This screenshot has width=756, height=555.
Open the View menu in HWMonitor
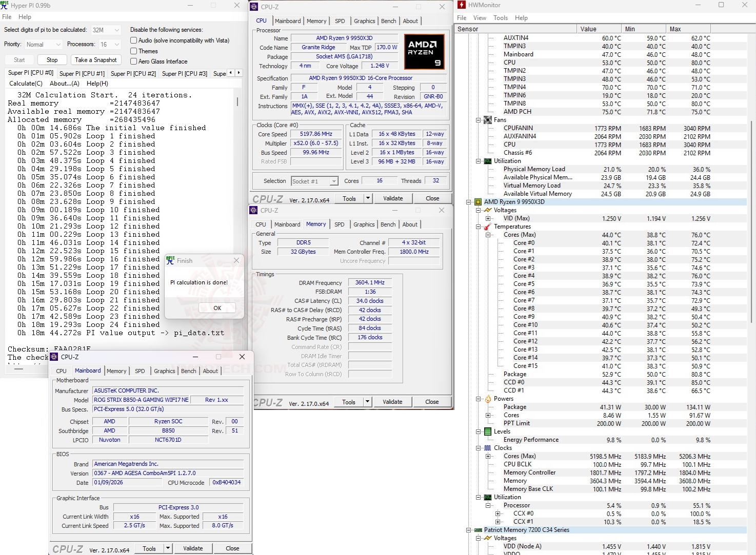click(x=480, y=18)
